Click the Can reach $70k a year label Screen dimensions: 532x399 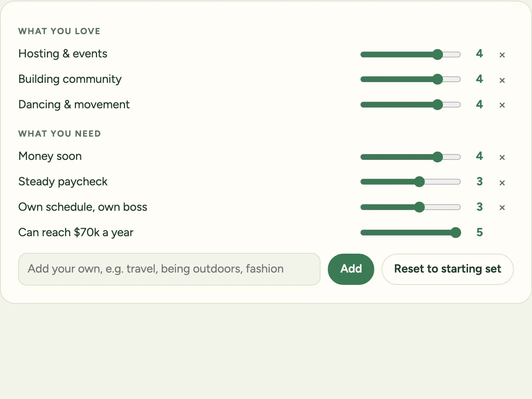pyautogui.click(x=76, y=233)
